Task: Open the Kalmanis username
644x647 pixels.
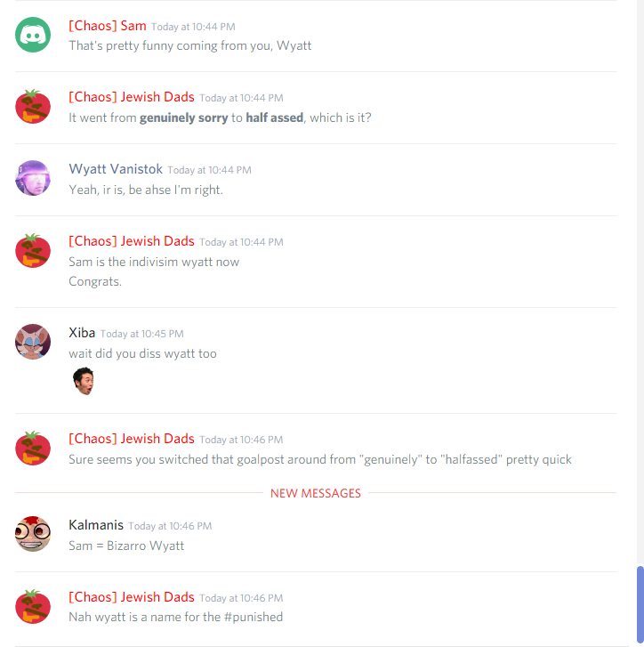Action: pyautogui.click(x=96, y=525)
